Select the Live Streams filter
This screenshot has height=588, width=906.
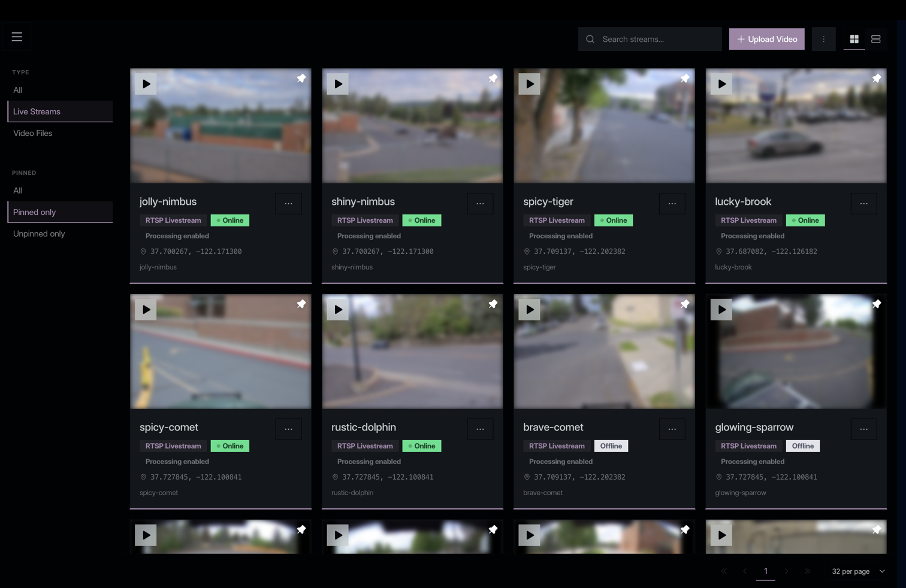60,111
